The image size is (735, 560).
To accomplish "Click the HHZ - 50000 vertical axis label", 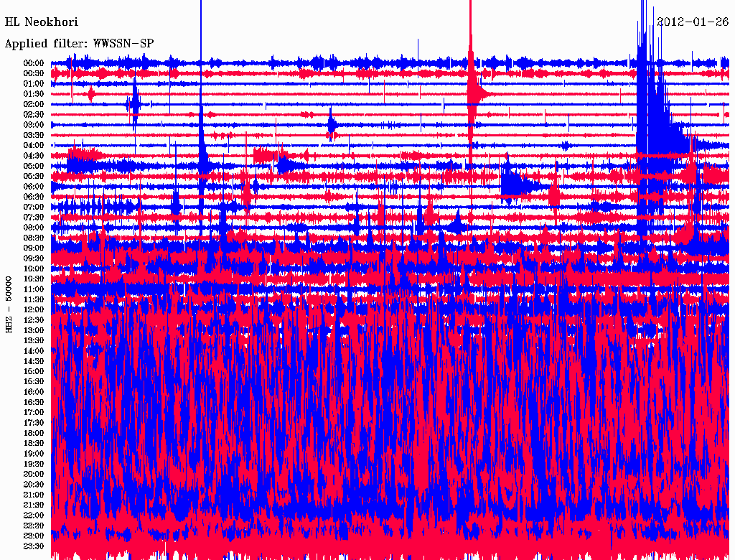I will point(9,304).
